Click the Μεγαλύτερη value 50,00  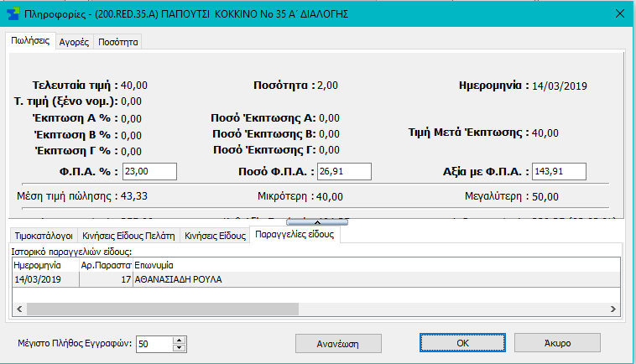[x=545, y=197]
